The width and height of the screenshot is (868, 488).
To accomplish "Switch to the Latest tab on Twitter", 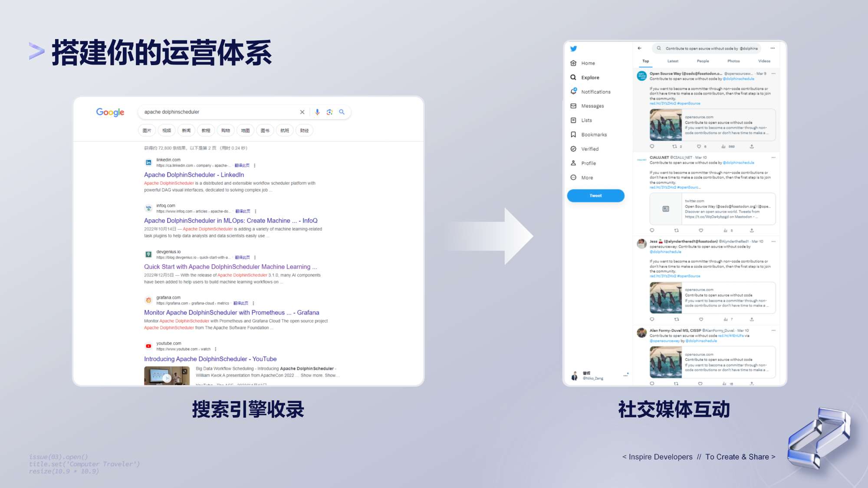I will (x=673, y=61).
